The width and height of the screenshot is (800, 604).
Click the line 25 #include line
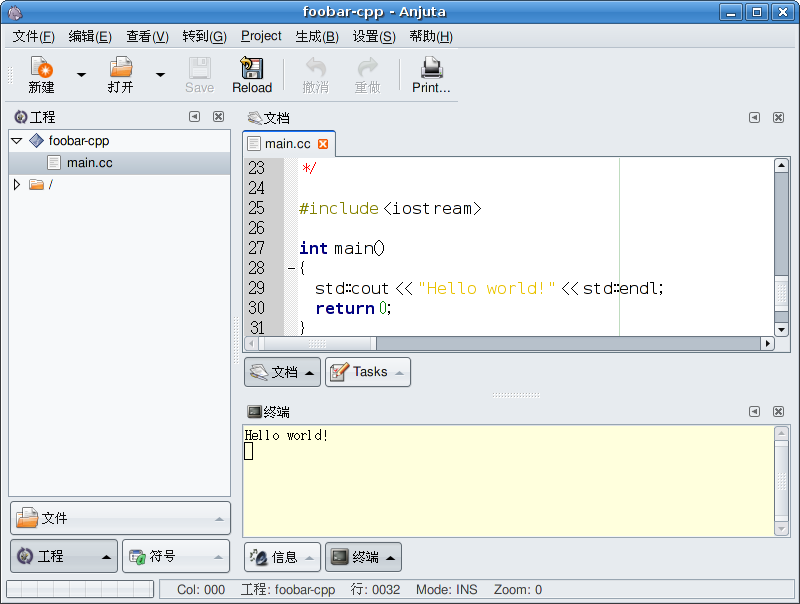click(x=390, y=208)
